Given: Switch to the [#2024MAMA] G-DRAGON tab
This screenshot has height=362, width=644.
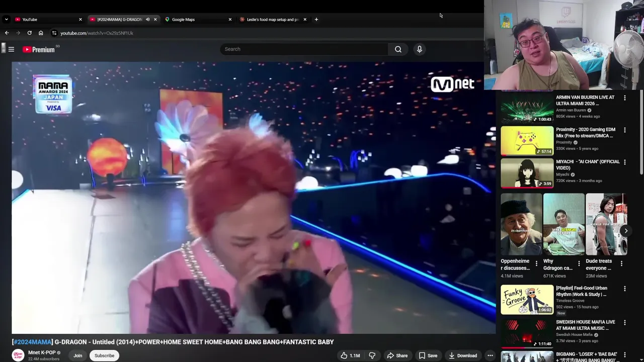Looking at the screenshot, I should coord(123,19).
